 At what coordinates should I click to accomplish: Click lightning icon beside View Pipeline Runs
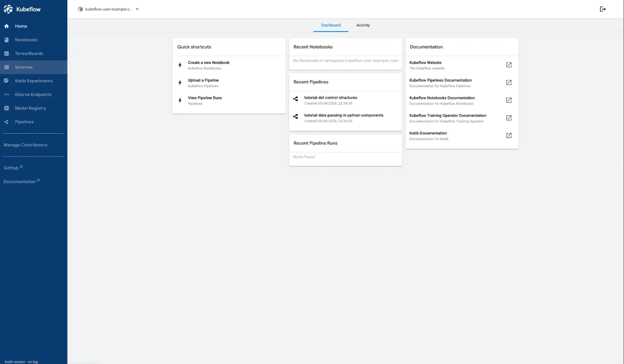tap(180, 100)
